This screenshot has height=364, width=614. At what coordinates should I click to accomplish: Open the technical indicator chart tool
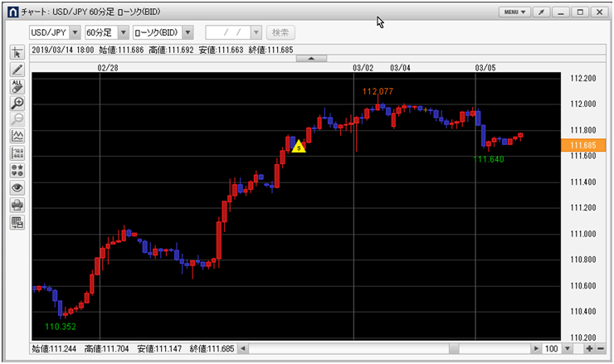click(x=17, y=137)
